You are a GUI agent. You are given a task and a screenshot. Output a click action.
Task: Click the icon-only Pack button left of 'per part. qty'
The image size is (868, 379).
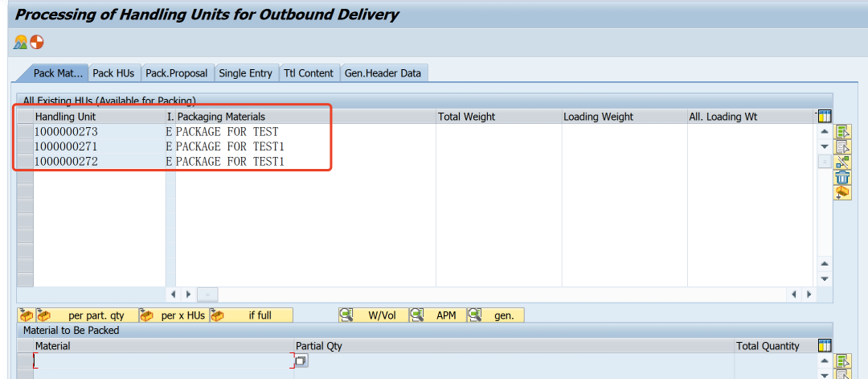26,315
